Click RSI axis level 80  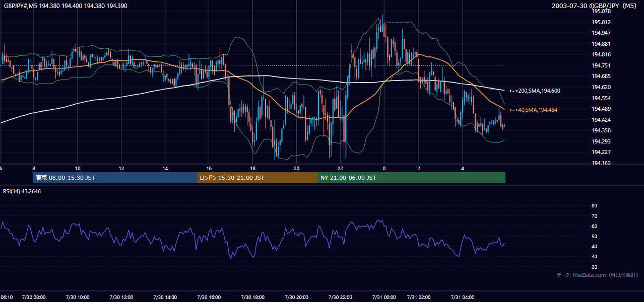click(594, 206)
